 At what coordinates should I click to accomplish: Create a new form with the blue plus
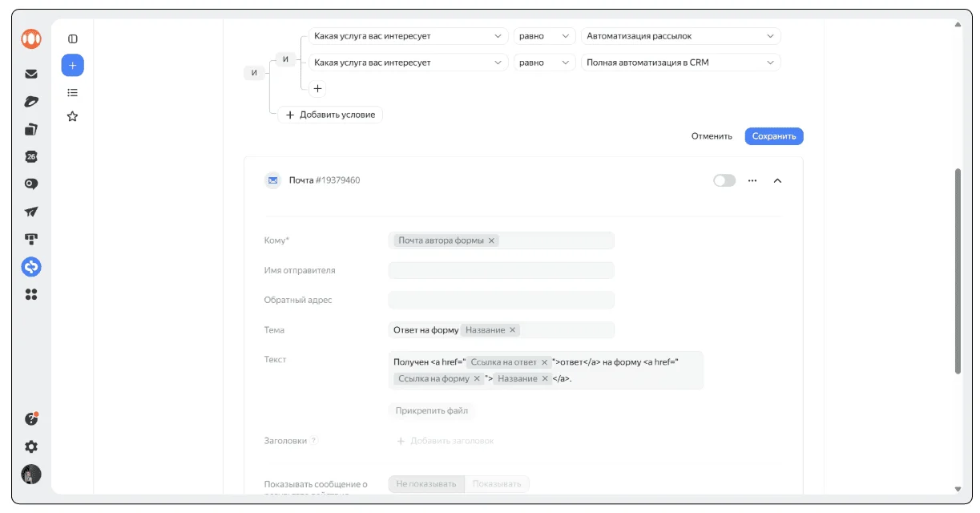pos(72,65)
